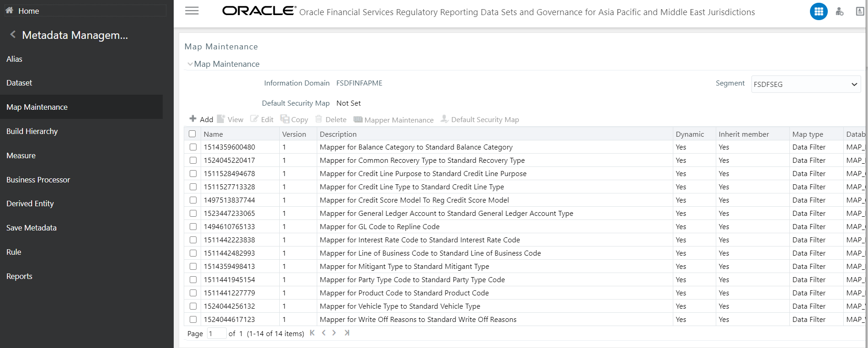Click name cell 1511441945154
Screen dimensions: 868x348
pos(229,280)
